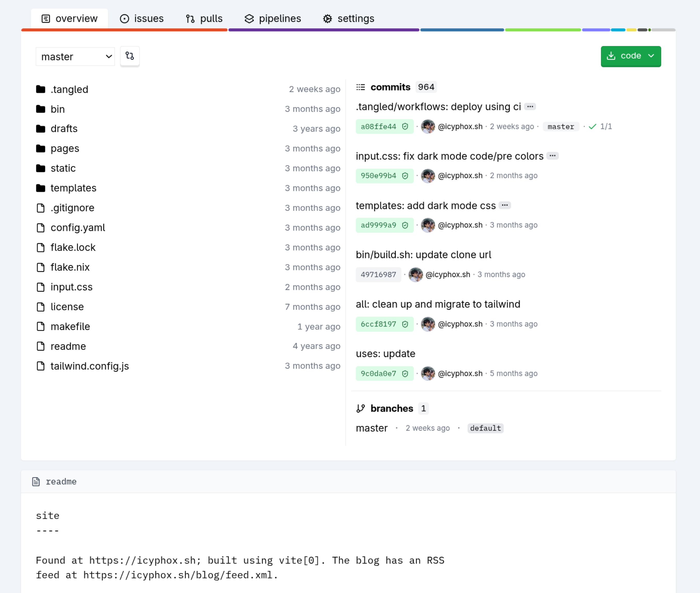Open the tailwind.config.js file

pyautogui.click(x=89, y=366)
